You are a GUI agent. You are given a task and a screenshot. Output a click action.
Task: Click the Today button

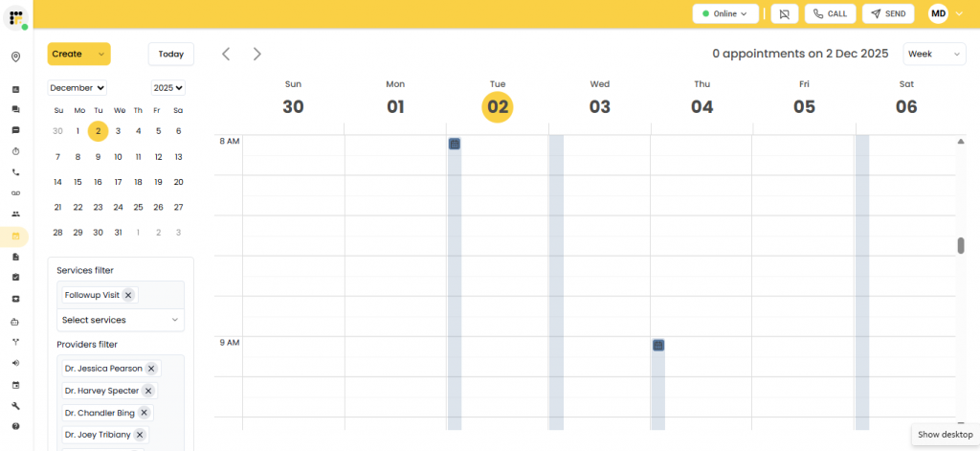point(171,54)
